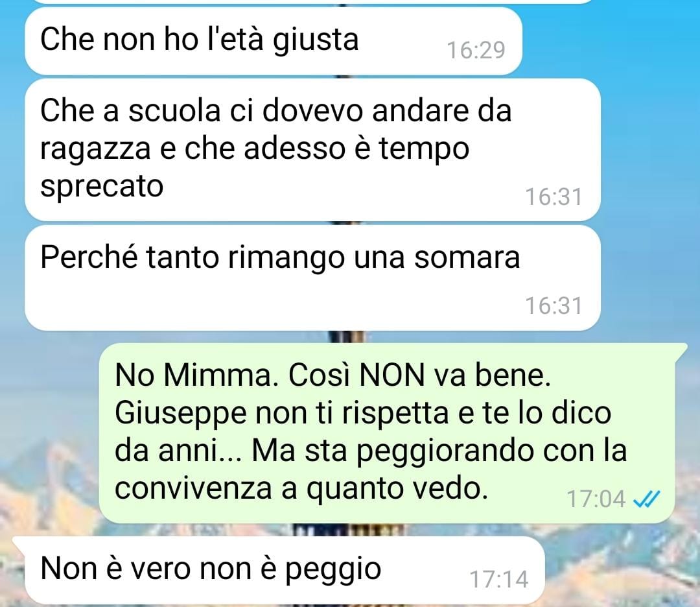Screen dimensions: 700x607
Task: Click the 17:04 timestamp on sent message
Action: [x=596, y=499]
